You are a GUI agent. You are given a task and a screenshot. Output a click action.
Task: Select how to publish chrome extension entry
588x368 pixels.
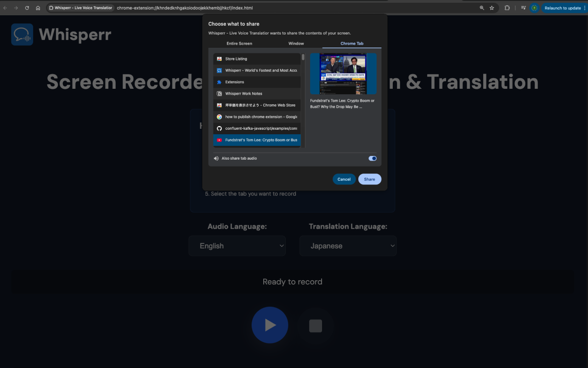click(x=257, y=117)
